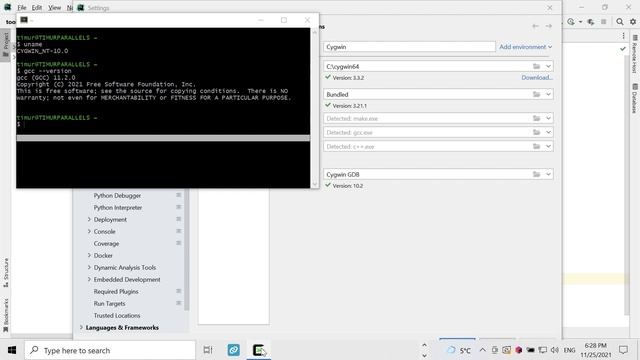Click Add environment link
Viewport: 640px width, 360px height.
pyautogui.click(x=525, y=47)
